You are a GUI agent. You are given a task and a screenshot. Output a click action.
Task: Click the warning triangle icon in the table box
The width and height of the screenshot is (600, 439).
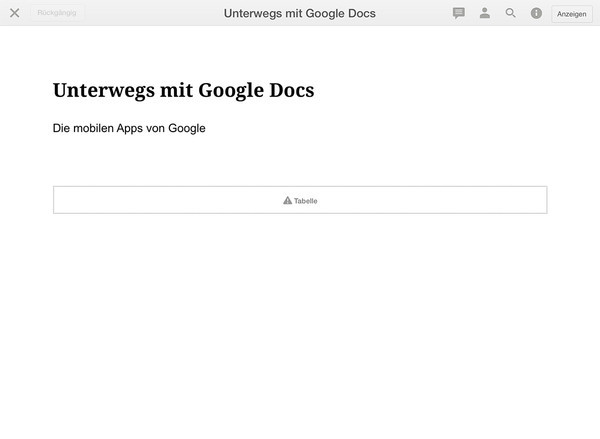[x=287, y=200]
